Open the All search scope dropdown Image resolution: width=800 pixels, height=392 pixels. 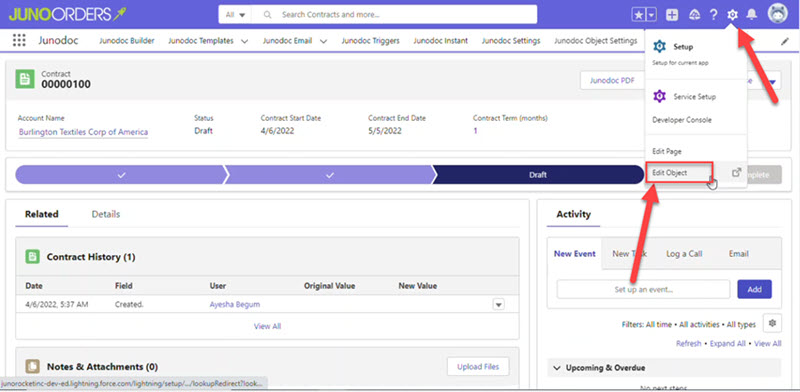pyautogui.click(x=235, y=15)
